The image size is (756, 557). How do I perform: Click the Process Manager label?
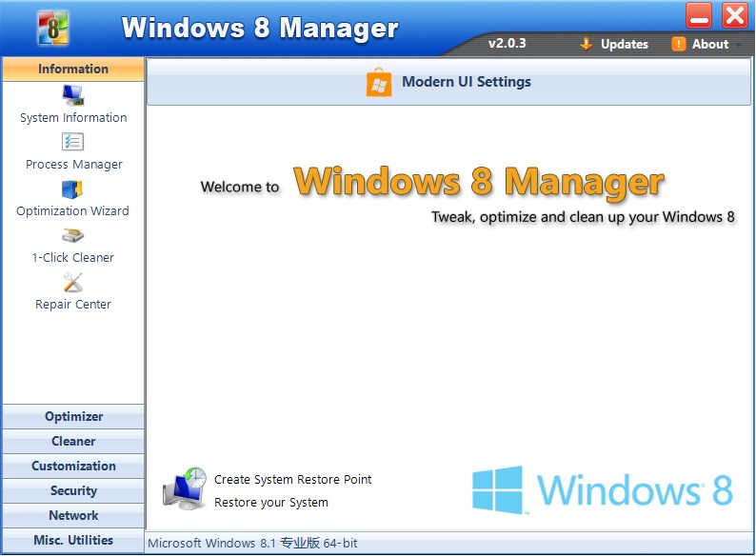point(73,165)
